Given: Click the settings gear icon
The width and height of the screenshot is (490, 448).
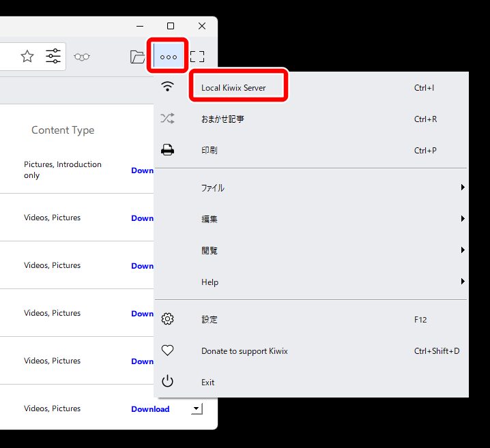Looking at the screenshot, I should point(167,319).
